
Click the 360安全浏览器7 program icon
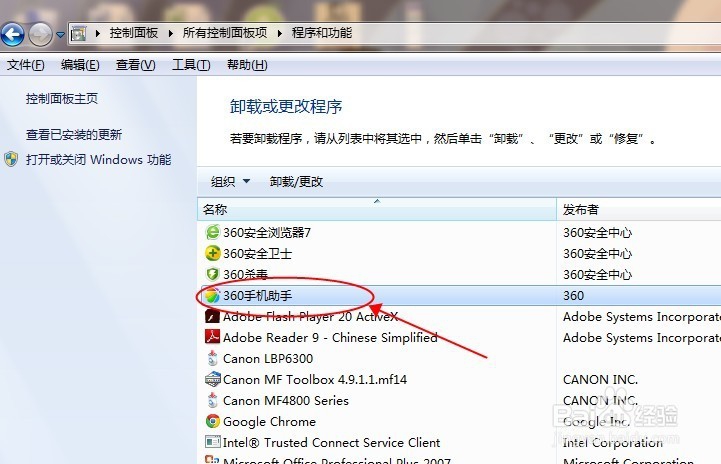(212, 232)
